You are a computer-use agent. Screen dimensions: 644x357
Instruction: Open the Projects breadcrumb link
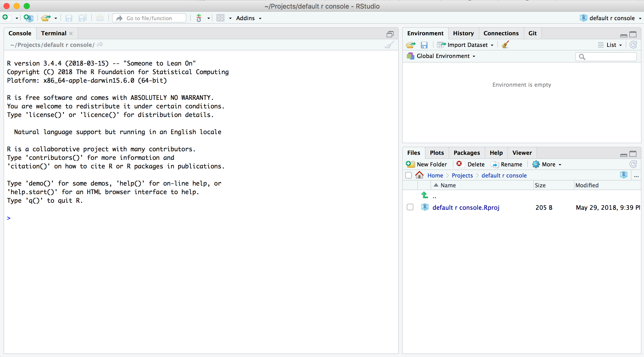pos(462,175)
